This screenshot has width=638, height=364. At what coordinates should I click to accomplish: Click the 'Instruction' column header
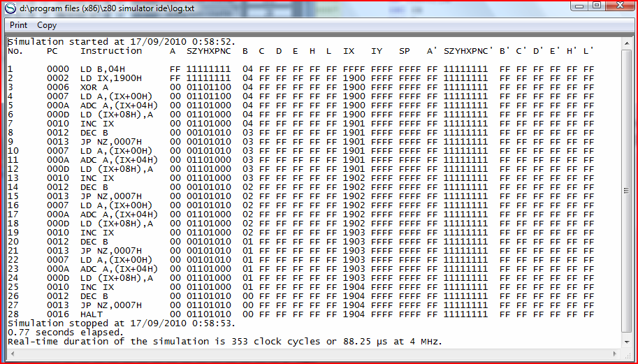[x=111, y=51]
